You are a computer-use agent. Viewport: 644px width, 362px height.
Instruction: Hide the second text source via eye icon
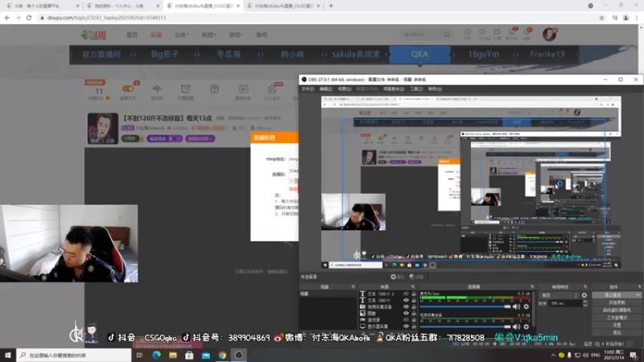(406, 300)
